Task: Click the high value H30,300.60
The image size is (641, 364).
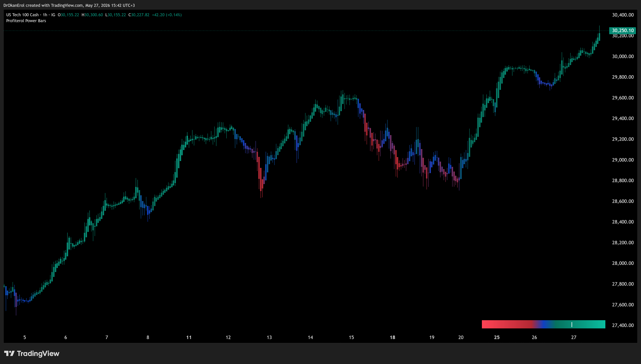Action: [x=92, y=15]
